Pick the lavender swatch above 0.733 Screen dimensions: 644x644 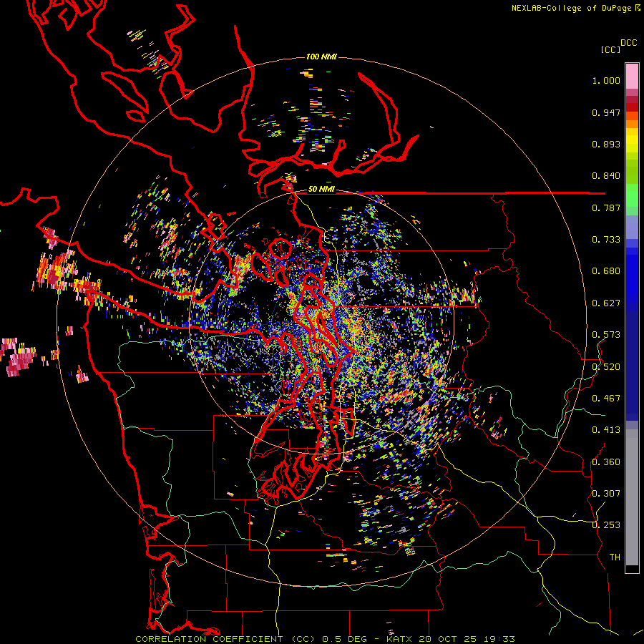(632, 227)
